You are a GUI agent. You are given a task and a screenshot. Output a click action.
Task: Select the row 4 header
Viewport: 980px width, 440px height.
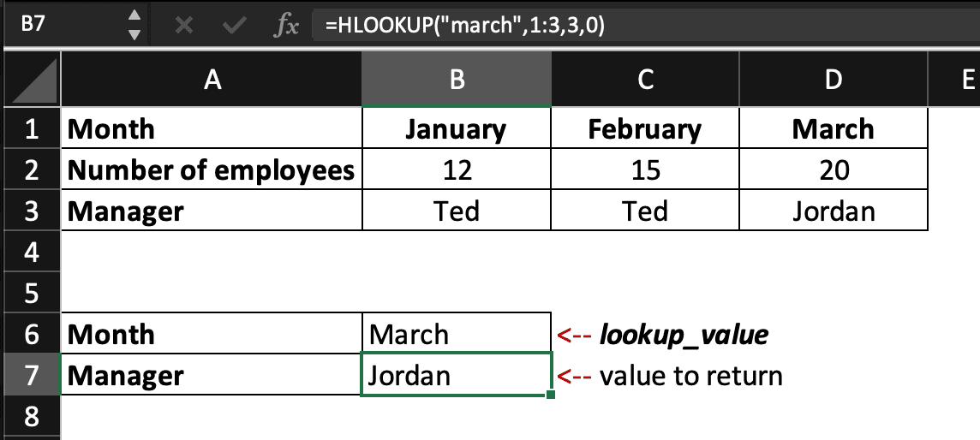(x=31, y=252)
